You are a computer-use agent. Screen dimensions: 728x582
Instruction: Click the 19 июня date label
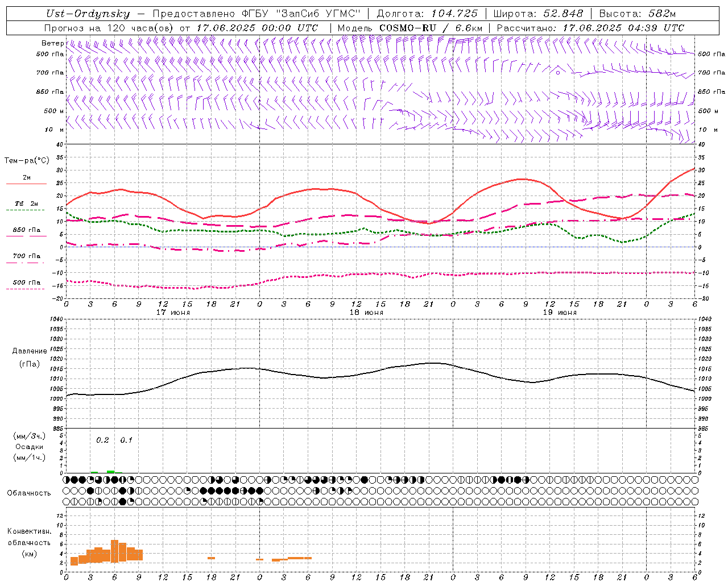(560, 313)
